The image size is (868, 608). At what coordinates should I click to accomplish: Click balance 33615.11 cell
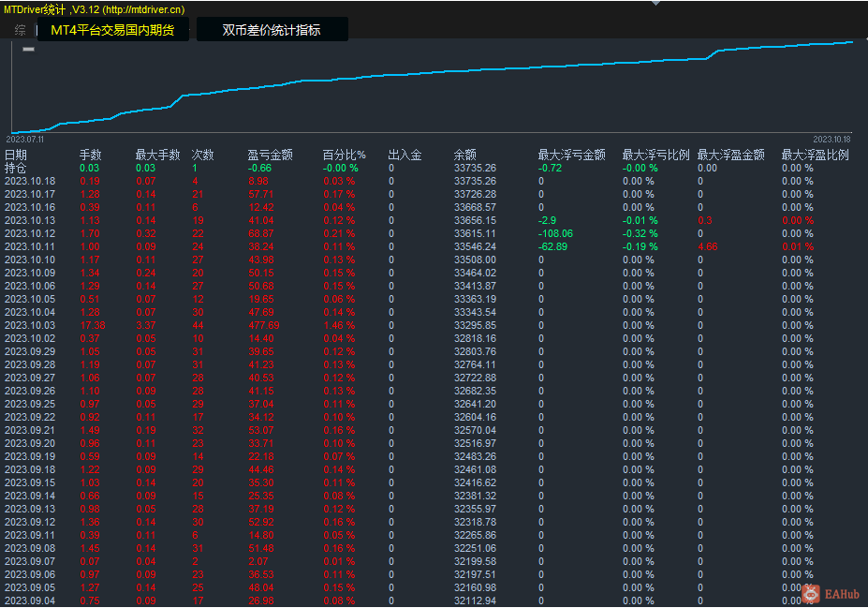[x=475, y=233]
